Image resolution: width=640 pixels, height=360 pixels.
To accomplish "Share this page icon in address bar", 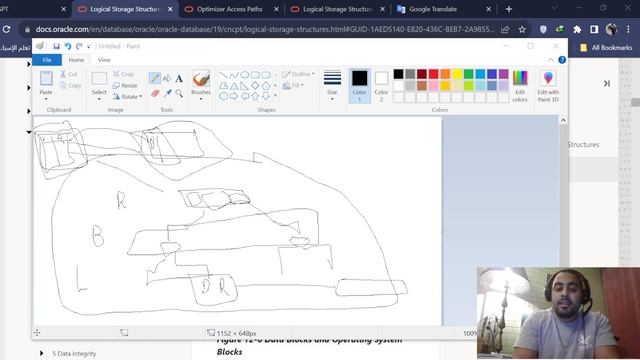I will click(505, 29).
